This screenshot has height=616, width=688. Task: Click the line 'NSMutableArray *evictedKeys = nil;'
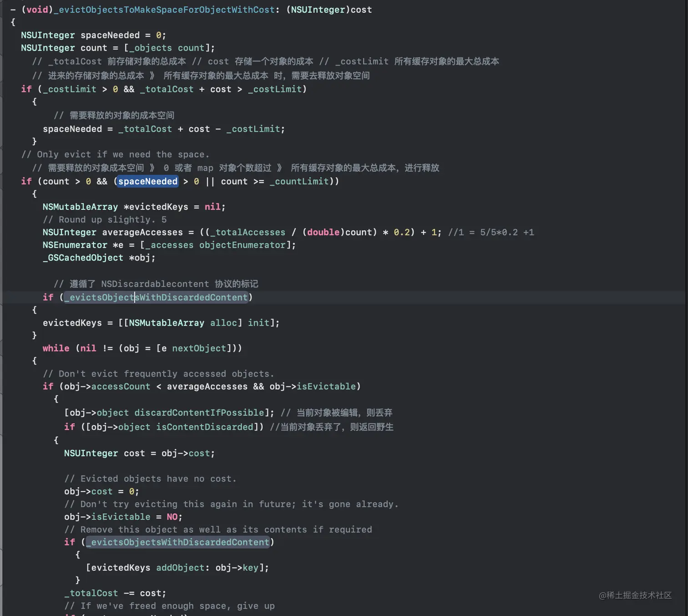pos(134,207)
